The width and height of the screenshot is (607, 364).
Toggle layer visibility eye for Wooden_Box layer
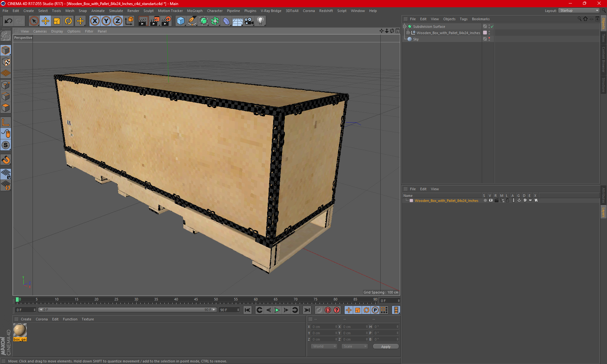point(491,200)
